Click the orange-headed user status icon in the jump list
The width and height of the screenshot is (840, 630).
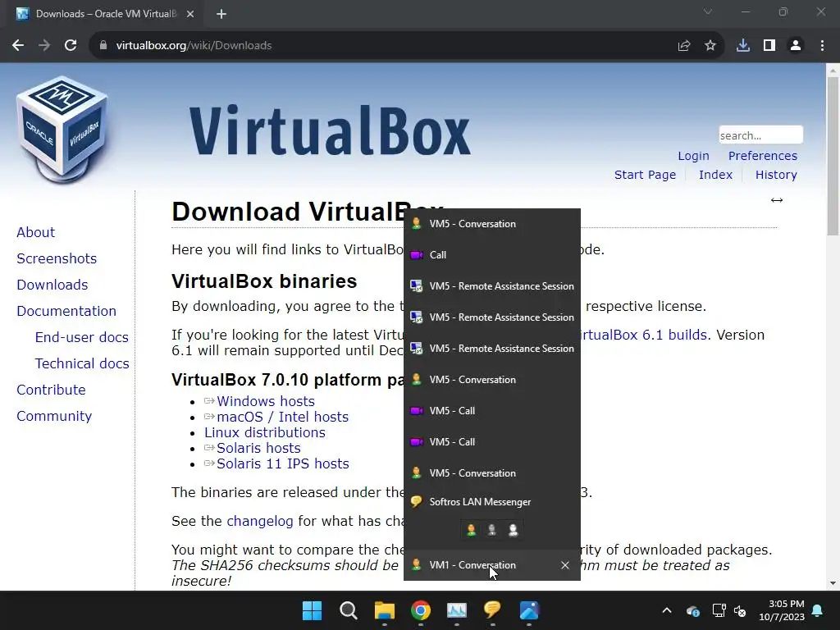tap(471, 531)
